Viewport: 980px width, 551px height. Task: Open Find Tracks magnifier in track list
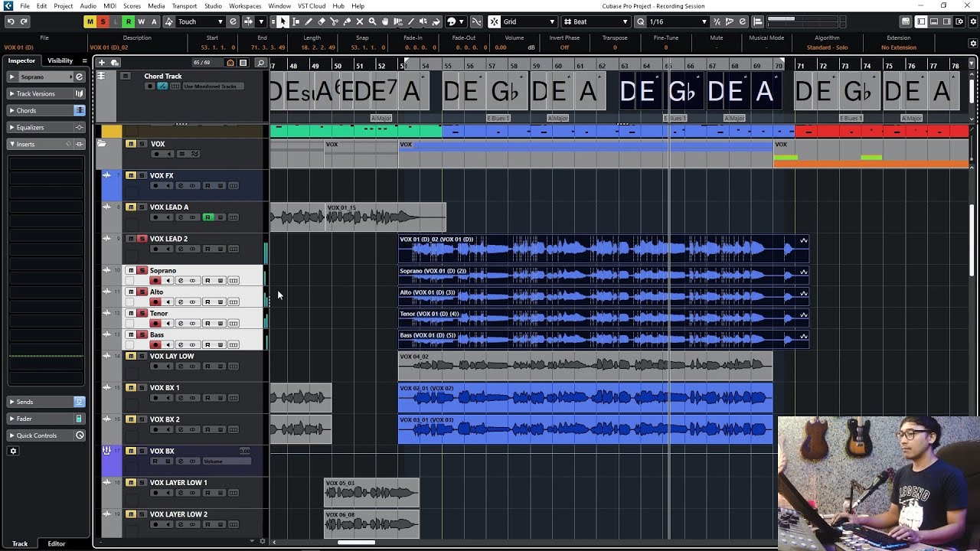260,63
